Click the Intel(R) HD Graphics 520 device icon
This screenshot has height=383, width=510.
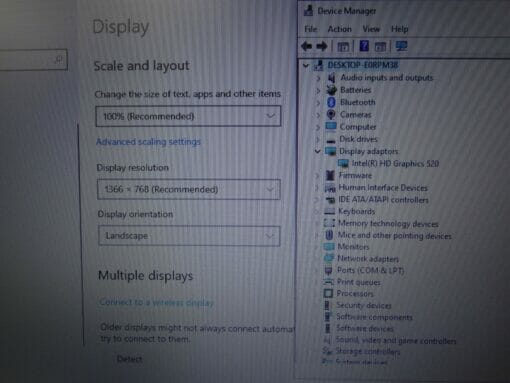tap(343, 164)
